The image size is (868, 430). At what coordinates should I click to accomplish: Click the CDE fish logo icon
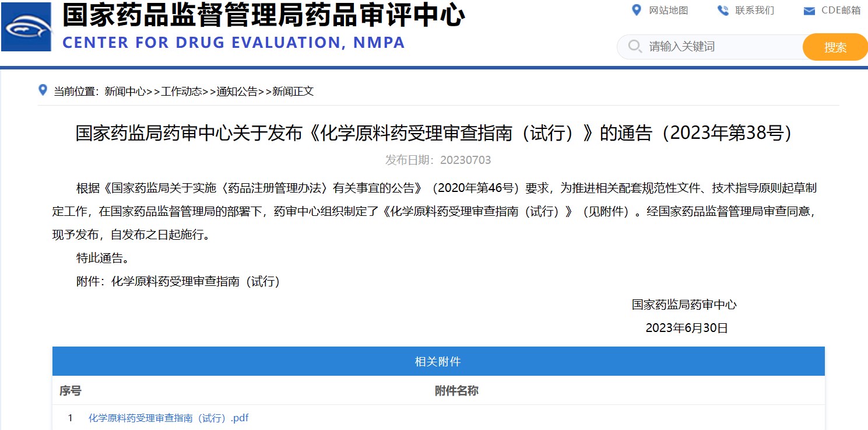click(26, 27)
